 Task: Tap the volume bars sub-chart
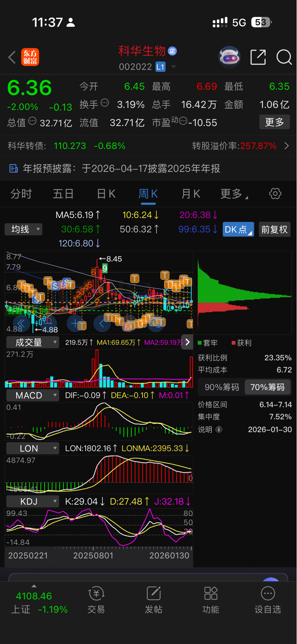coord(99,369)
